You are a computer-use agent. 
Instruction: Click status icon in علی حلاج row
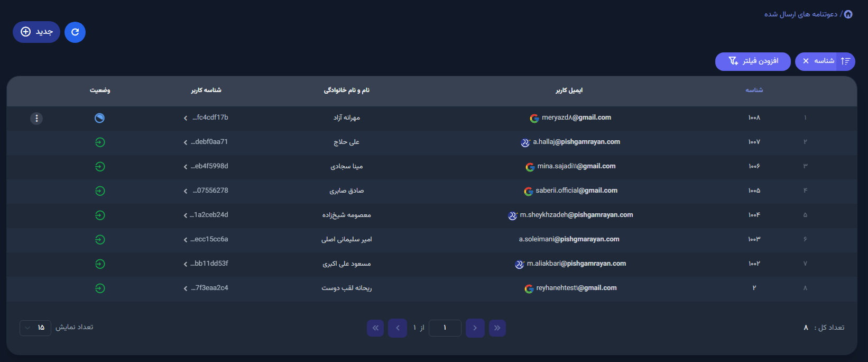click(x=100, y=142)
